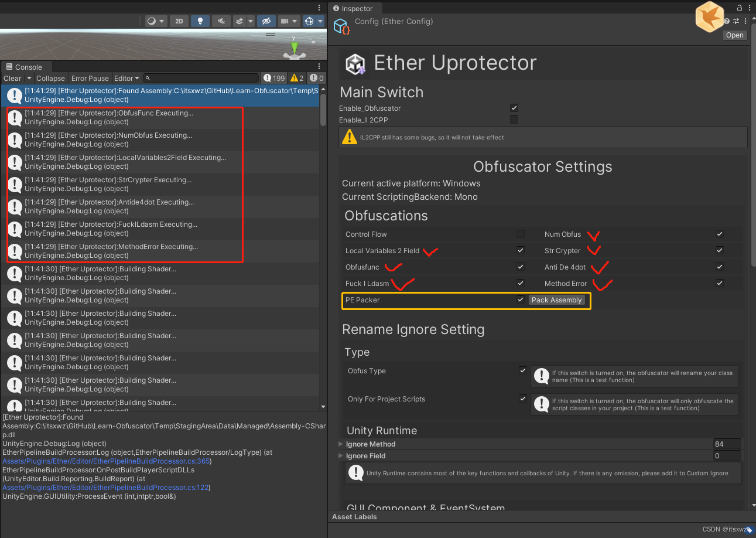756x538 pixels.
Task: Toggle 2D view in scene toolbar
Action: [179, 21]
